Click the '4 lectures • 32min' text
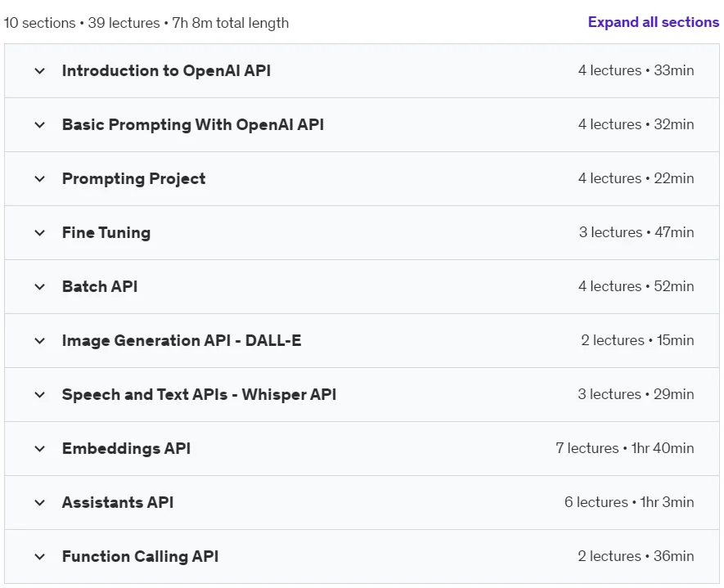 pos(636,124)
